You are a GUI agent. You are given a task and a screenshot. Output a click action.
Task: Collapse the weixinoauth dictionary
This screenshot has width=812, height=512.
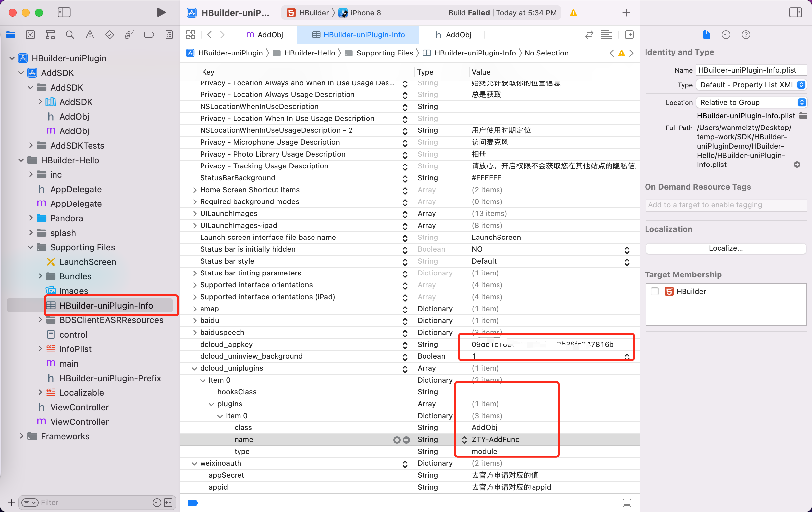(x=194, y=463)
